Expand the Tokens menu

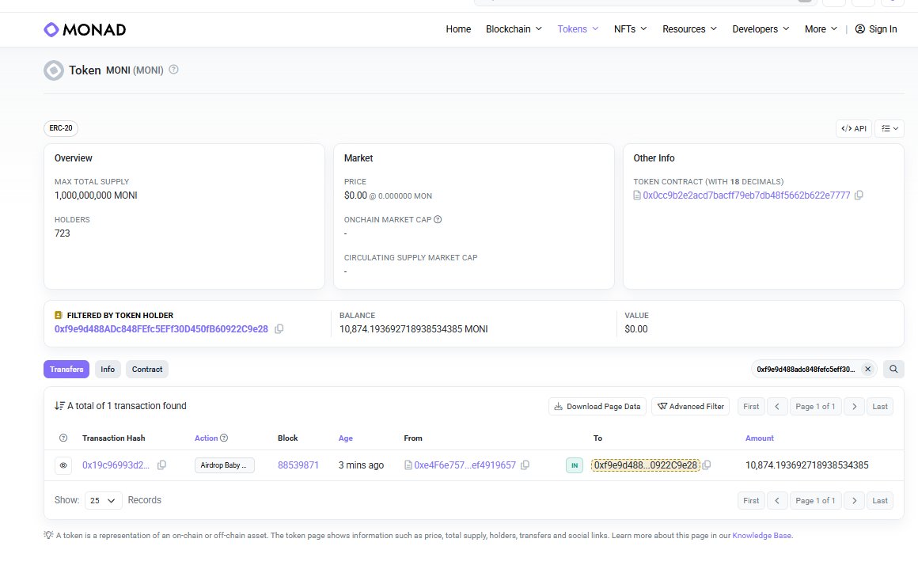pyautogui.click(x=578, y=29)
